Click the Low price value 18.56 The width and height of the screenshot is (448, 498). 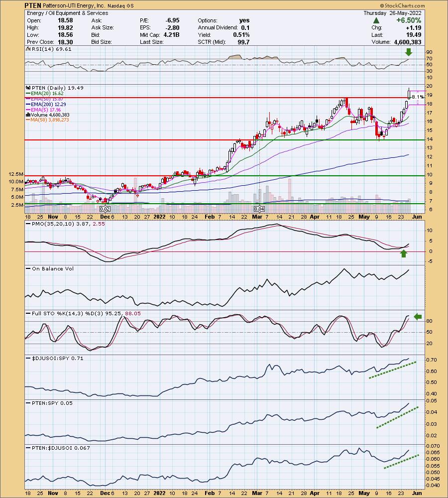point(65,35)
